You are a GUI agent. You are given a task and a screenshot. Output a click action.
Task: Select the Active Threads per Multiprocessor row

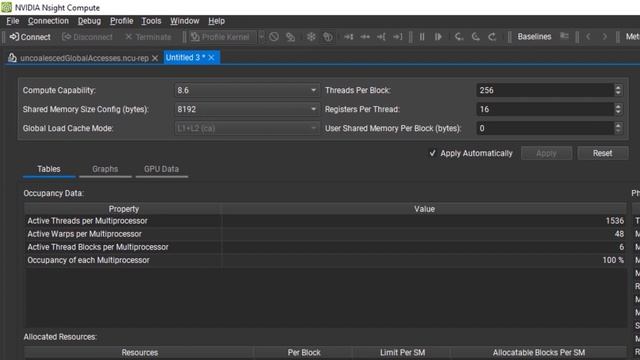click(325, 221)
